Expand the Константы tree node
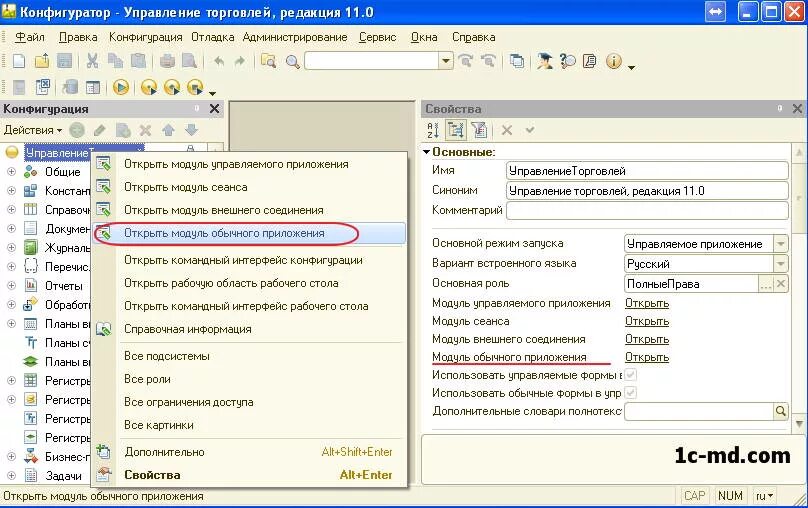The image size is (808, 508). 11,191
